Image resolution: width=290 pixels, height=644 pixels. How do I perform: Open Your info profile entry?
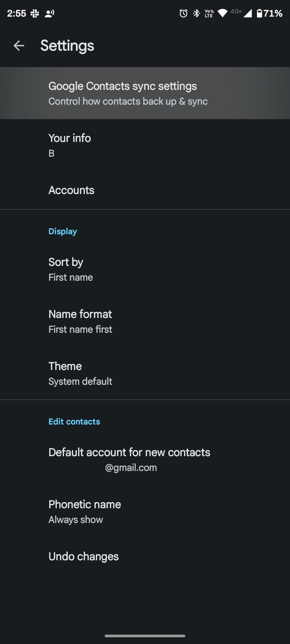(145, 145)
